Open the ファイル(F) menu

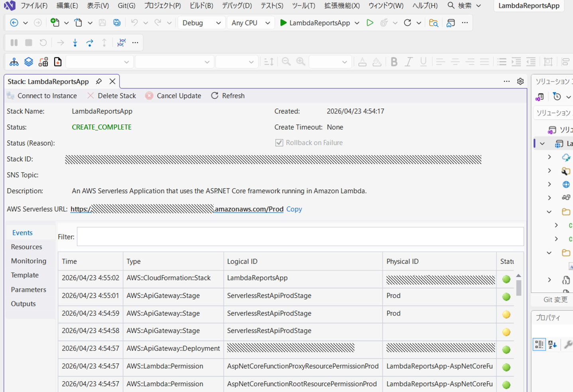34,6
